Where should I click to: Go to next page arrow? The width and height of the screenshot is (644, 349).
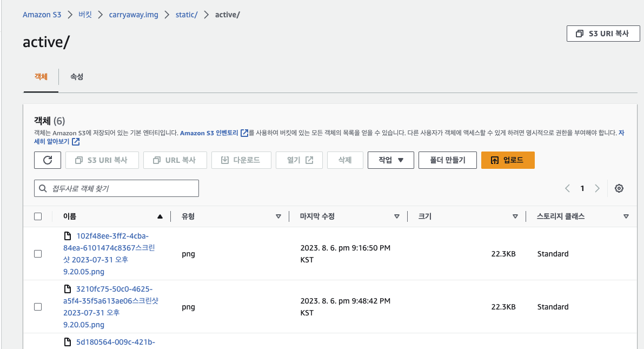597,188
